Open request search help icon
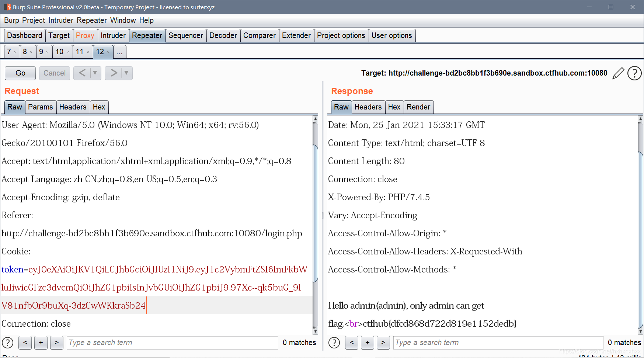 point(8,343)
